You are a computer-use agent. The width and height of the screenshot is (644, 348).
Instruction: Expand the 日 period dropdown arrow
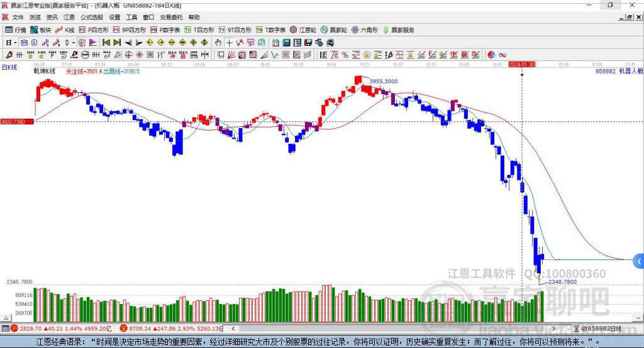15,43
